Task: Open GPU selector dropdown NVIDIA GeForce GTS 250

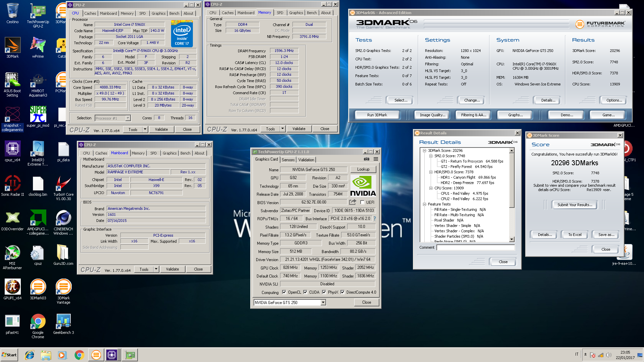Action: point(323,302)
